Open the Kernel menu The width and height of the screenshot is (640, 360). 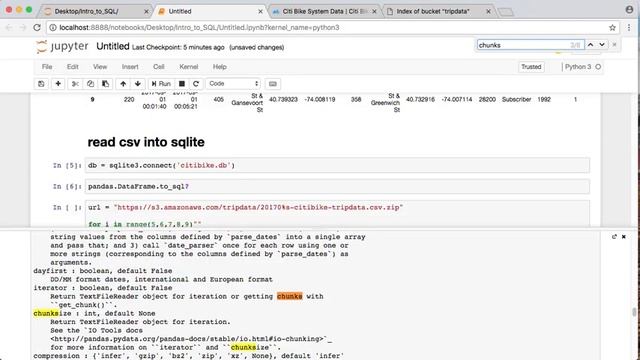click(189, 67)
